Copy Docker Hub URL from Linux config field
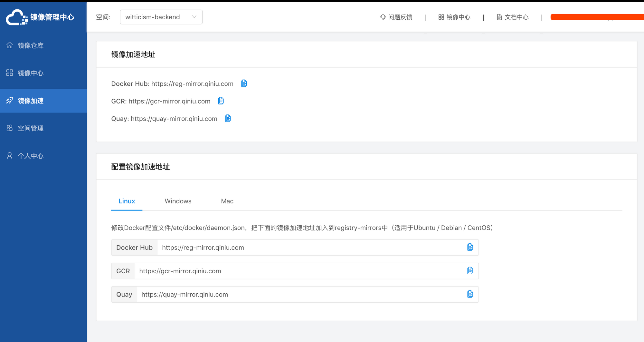This screenshot has width=644, height=342. pyautogui.click(x=470, y=247)
